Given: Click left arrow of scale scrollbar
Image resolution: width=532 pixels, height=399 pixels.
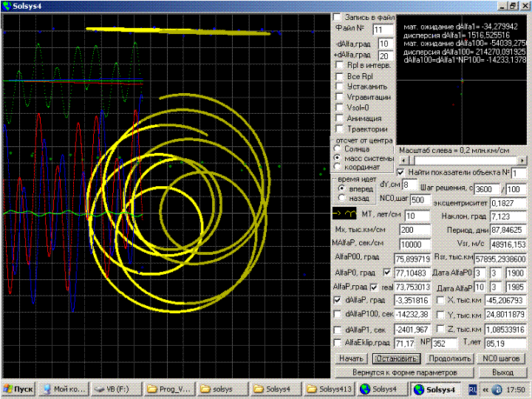Looking at the screenshot, I should [x=403, y=160].
